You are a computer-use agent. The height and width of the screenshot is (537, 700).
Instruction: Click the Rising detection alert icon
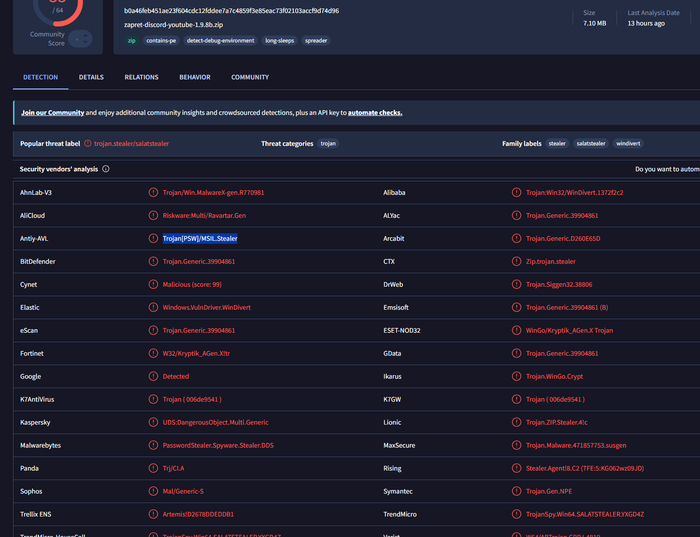pos(517,468)
